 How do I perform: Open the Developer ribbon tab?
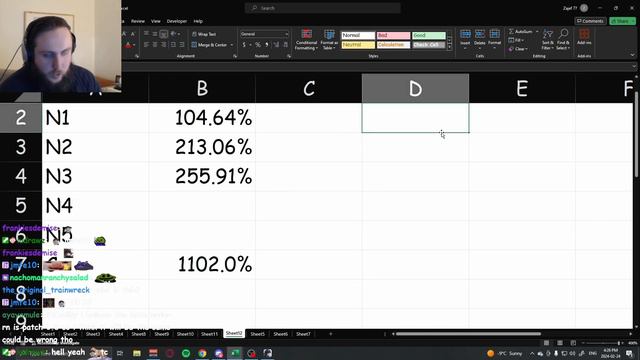pos(177,21)
